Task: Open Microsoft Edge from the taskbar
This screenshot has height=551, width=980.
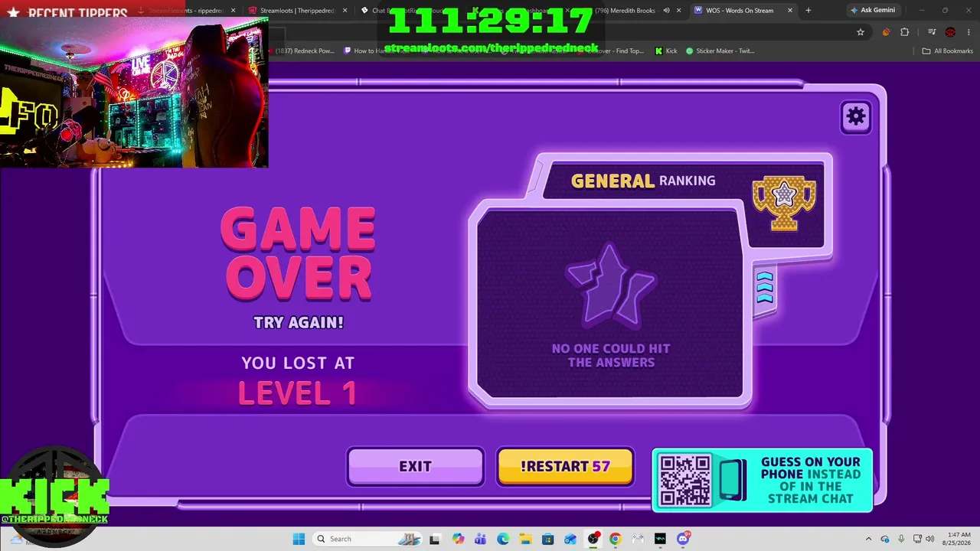Action: coord(503,539)
